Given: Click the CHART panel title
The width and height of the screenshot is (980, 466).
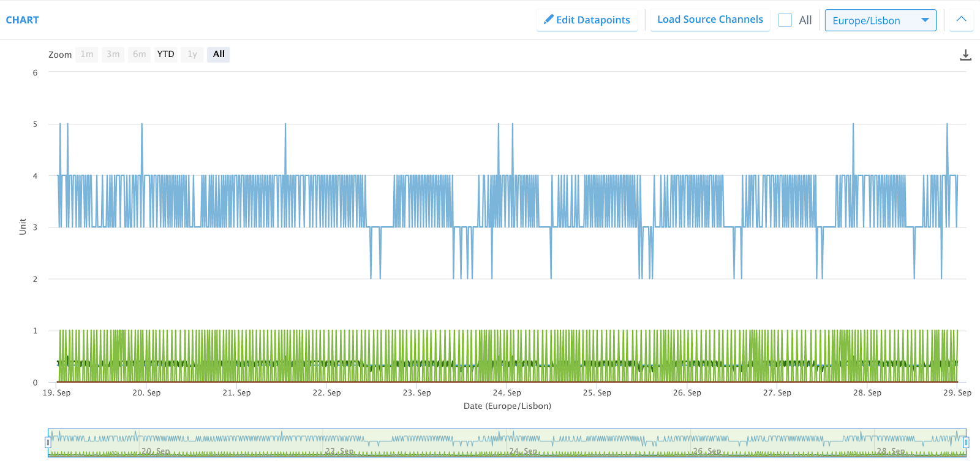Looking at the screenshot, I should (x=22, y=20).
